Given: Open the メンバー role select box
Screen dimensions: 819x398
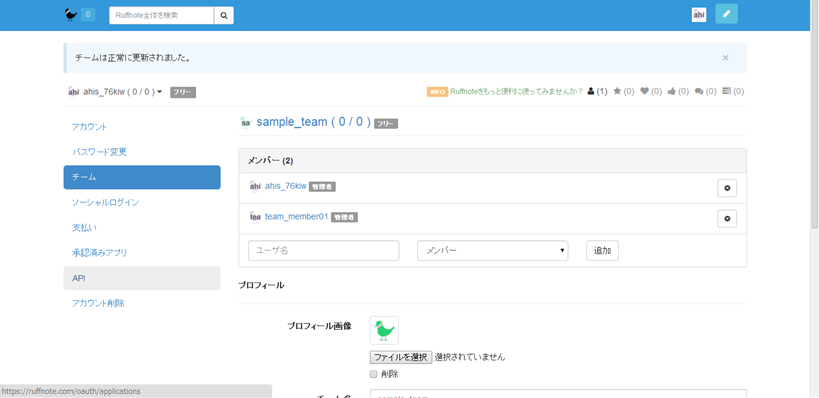Looking at the screenshot, I should pos(493,251).
